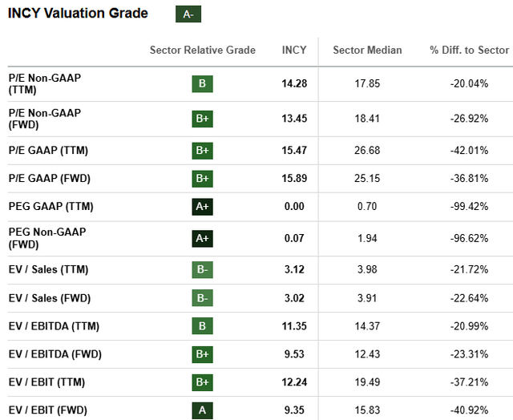This screenshot has height=420, width=513.
Task: Open the PEG Non-GAAP (FWD) metric
Action: 47,238
